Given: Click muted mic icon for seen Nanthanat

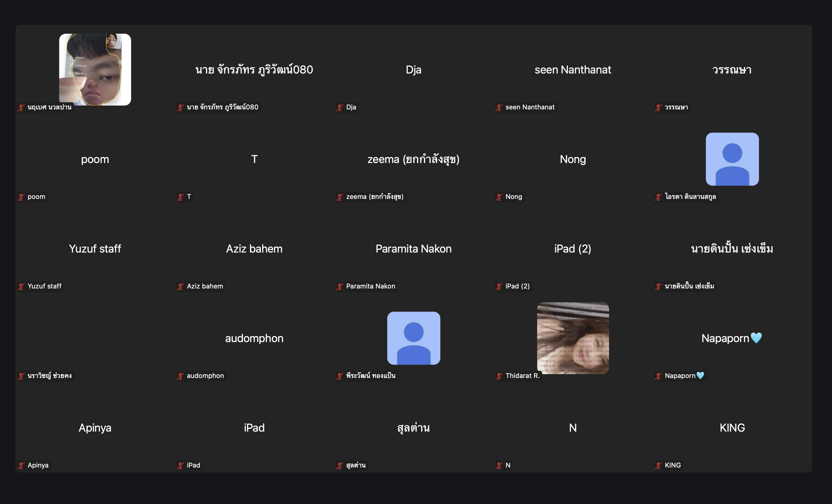Looking at the screenshot, I should (x=499, y=107).
